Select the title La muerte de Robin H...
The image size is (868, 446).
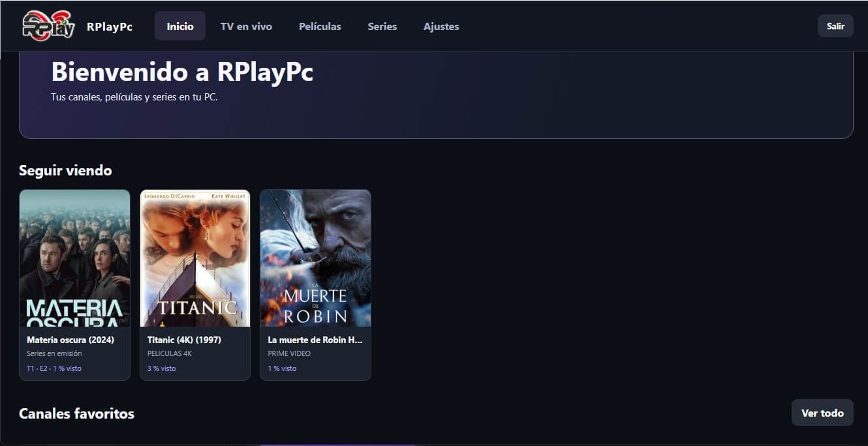pos(315,340)
